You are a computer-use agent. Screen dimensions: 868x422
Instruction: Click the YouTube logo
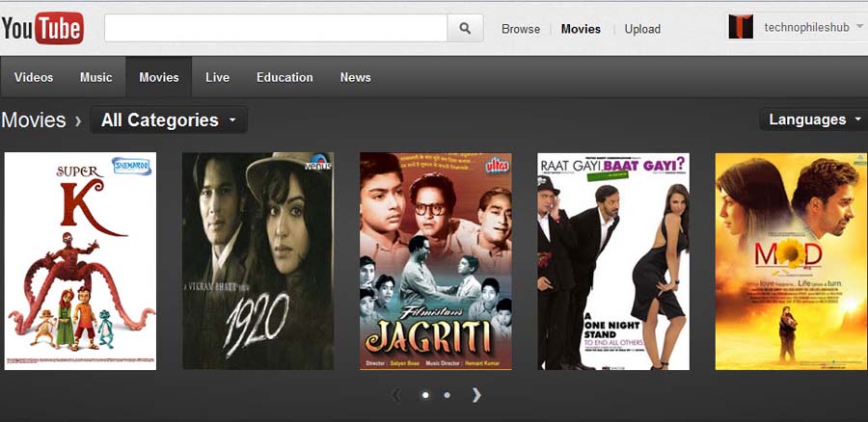(42, 28)
